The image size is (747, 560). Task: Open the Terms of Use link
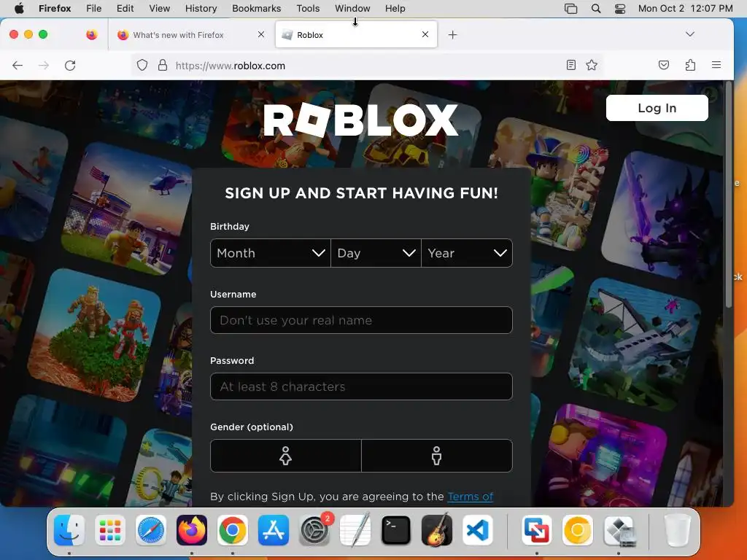coord(471,497)
